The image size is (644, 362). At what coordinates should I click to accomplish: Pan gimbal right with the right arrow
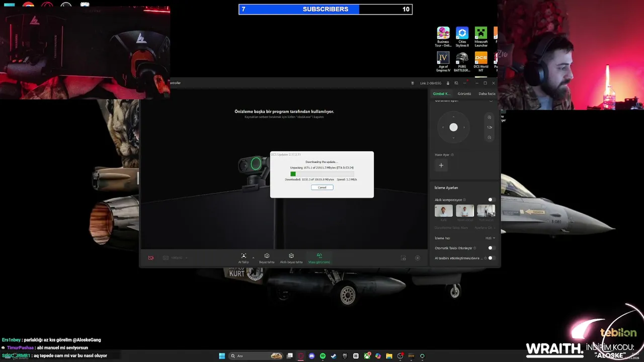click(464, 127)
